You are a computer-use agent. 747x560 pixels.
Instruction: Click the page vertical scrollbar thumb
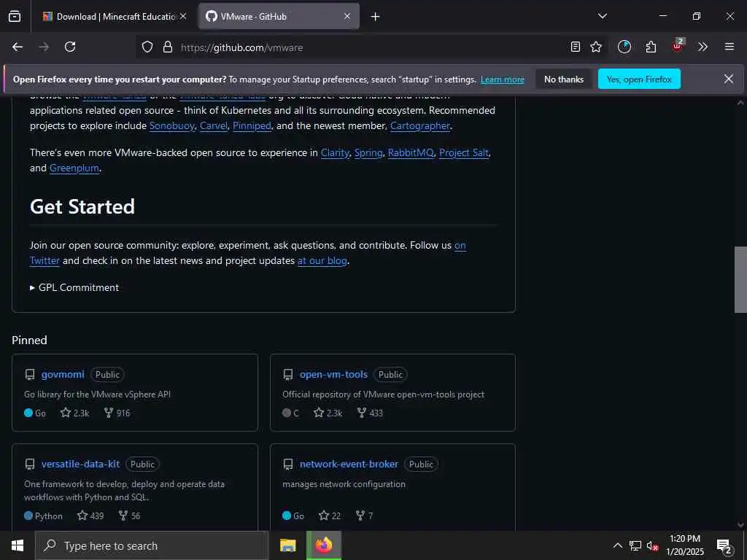pyautogui.click(x=740, y=279)
